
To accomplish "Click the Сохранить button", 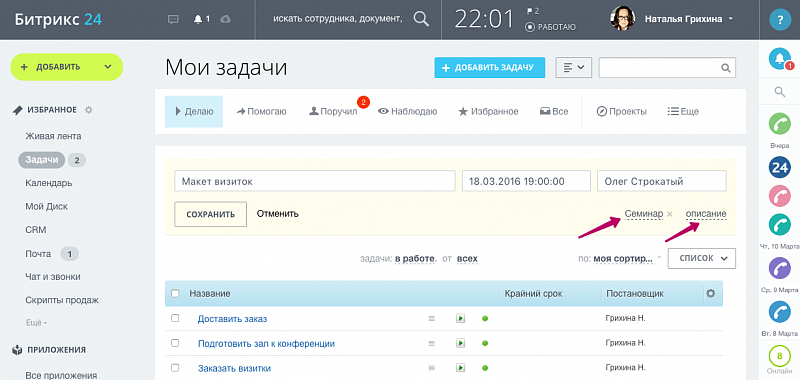I will point(210,214).
